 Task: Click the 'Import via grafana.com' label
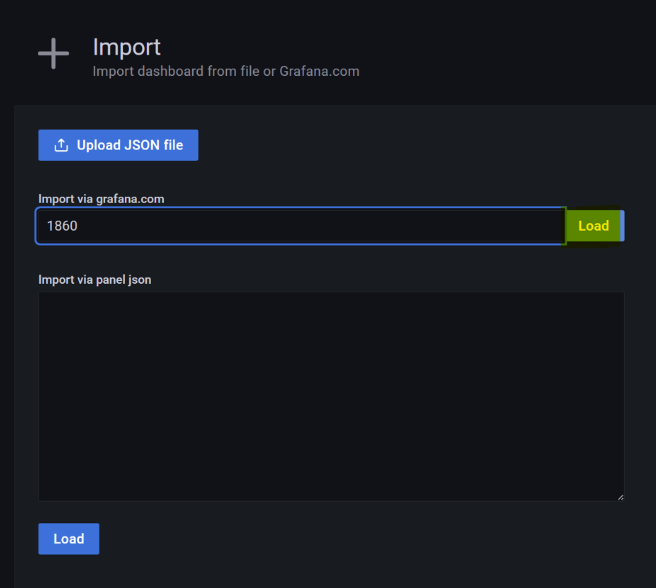(101, 199)
